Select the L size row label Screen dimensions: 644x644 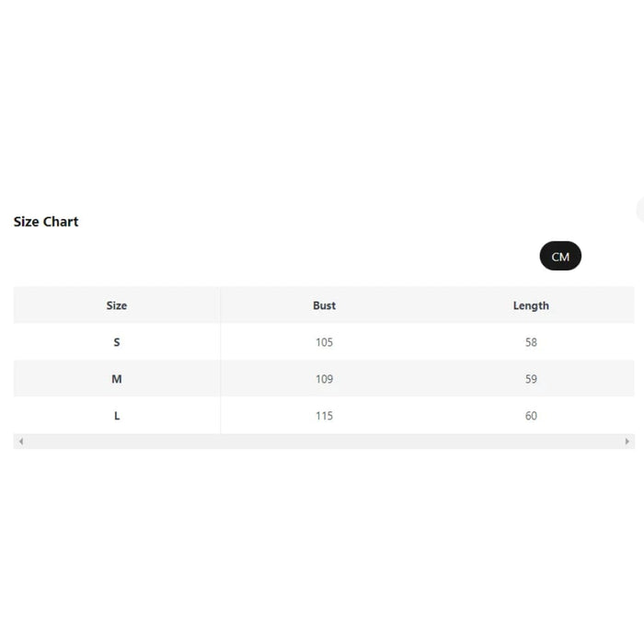(117, 416)
